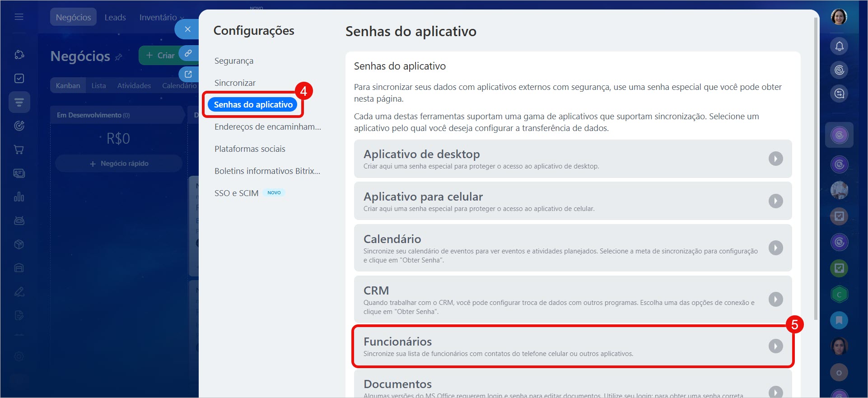868x398 pixels.
Task: Click the green Criar button
Action: coord(160,56)
